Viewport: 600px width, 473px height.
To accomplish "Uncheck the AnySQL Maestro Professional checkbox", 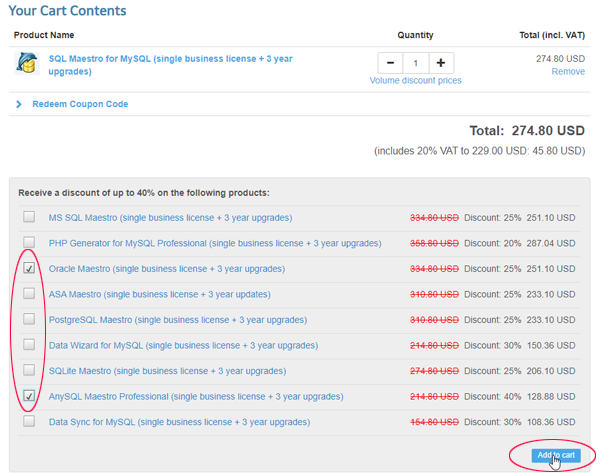I will coord(29,395).
